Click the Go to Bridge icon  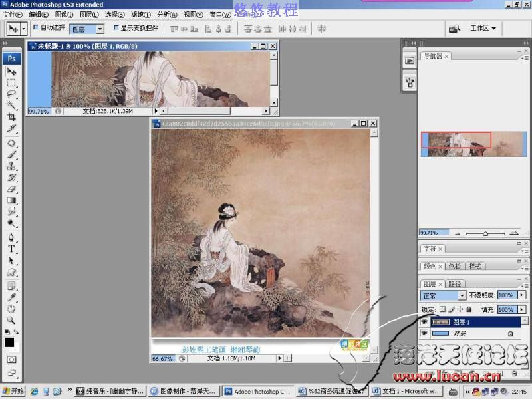(454, 29)
